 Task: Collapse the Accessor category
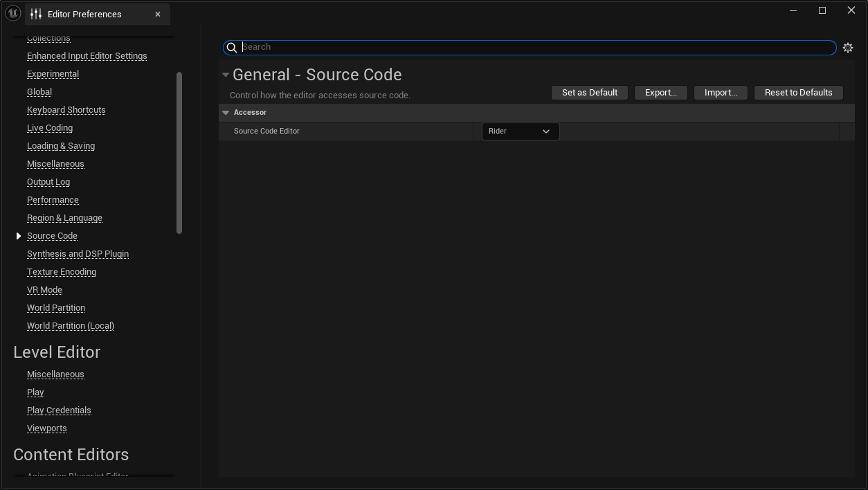pyautogui.click(x=226, y=112)
